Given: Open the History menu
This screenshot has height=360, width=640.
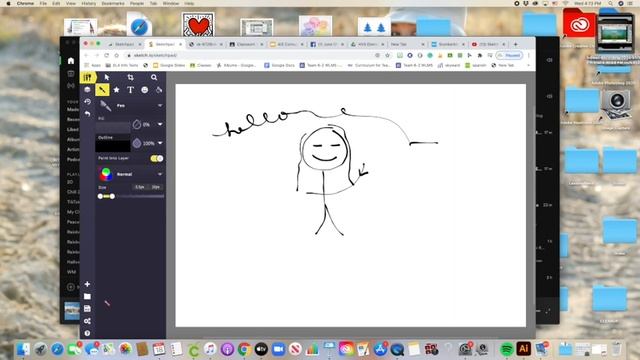Looking at the screenshot, I should pos(89,3).
